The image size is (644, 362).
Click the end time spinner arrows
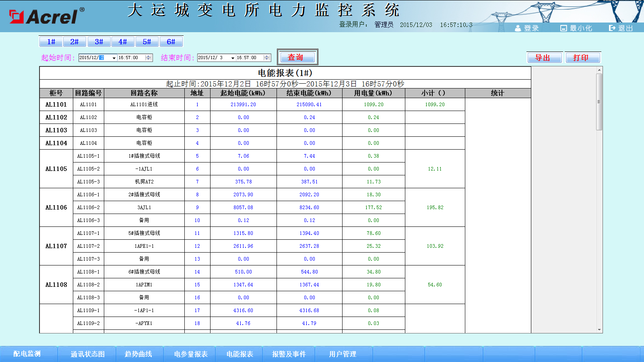(266, 58)
